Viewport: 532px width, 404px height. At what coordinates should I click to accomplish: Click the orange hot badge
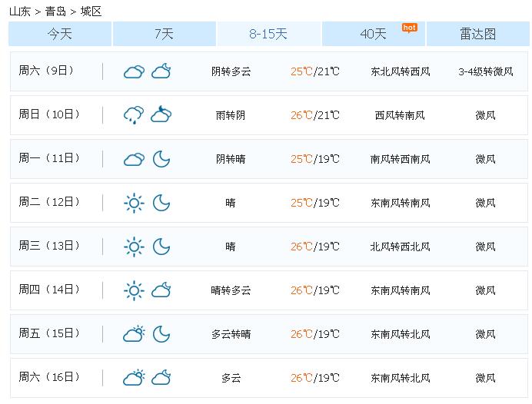tap(410, 28)
